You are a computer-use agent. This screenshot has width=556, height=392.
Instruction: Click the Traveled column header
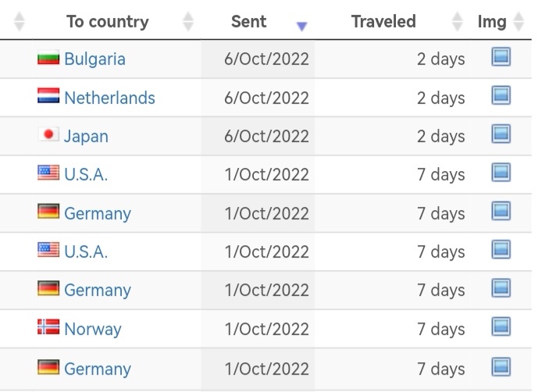click(x=383, y=22)
